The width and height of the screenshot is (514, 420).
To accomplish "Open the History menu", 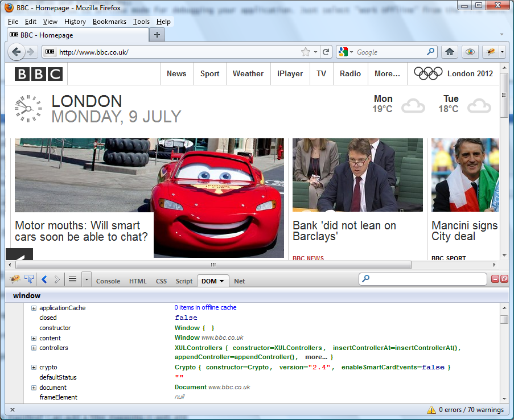I will 75,22.
